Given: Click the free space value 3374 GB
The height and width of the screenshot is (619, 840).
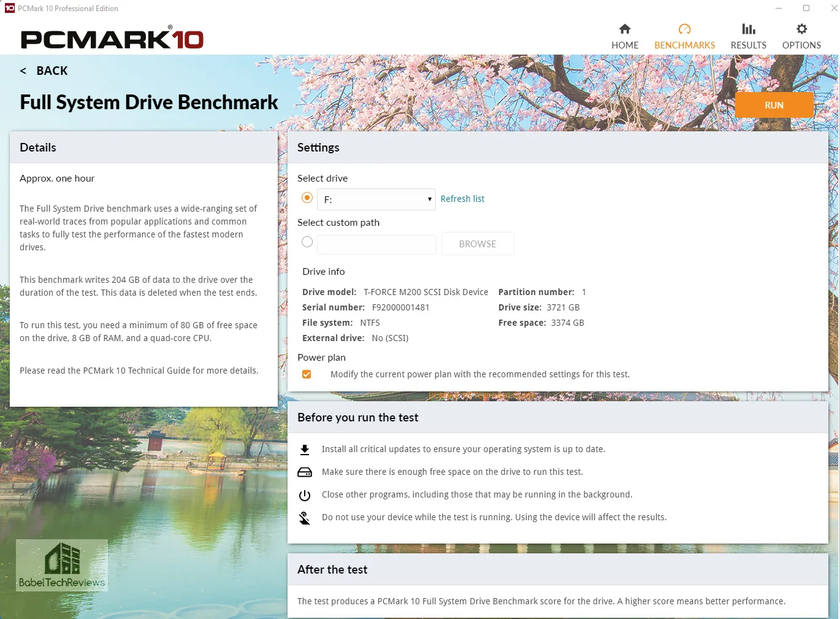Looking at the screenshot, I should [x=567, y=323].
